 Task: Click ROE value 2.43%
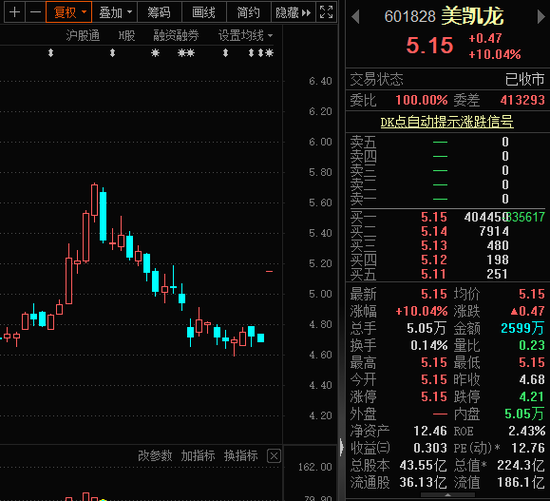[527, 431]
